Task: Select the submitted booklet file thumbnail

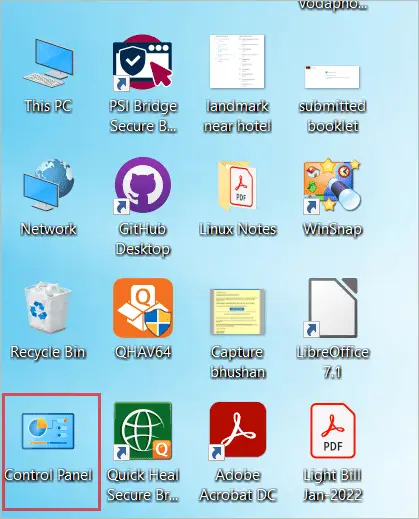Action: tap(332, 77)
